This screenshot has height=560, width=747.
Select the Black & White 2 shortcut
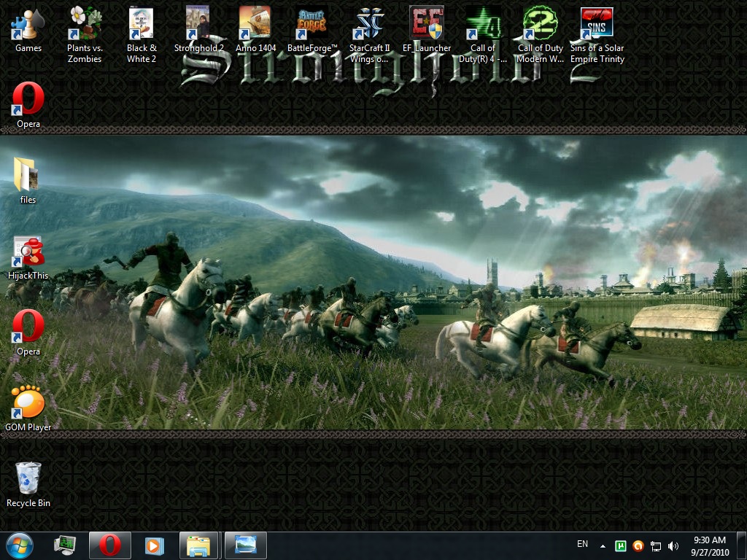[141, 34]
